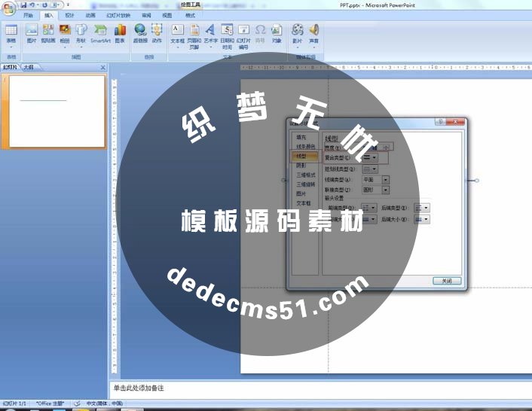Insert a 文本框 (Text Box)
This screenshot has width=532, height=411.
click(177, 33)
